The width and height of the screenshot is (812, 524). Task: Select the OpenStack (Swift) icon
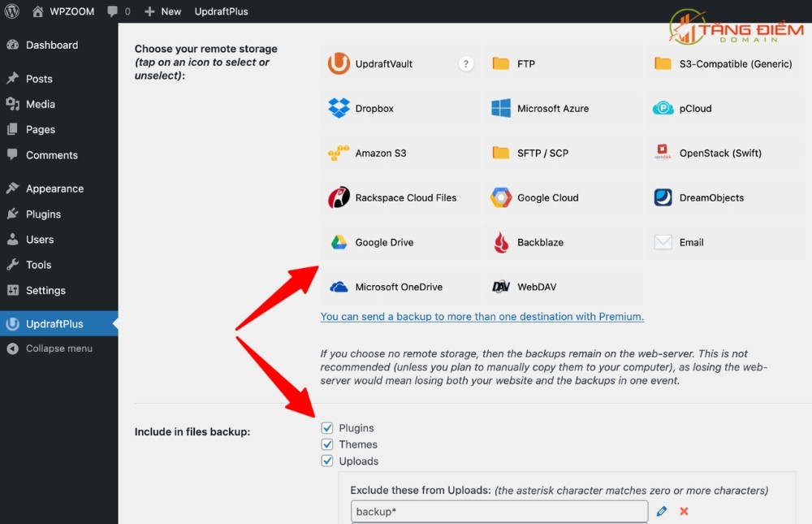pos(663,152)
